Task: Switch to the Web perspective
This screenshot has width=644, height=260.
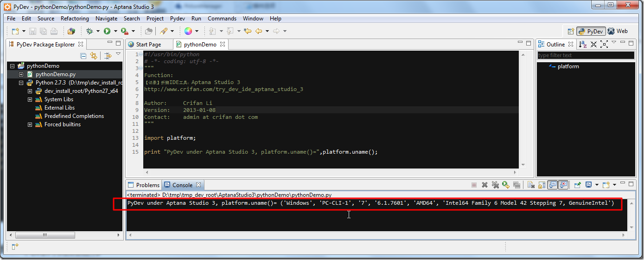Action: click(618, 31)
